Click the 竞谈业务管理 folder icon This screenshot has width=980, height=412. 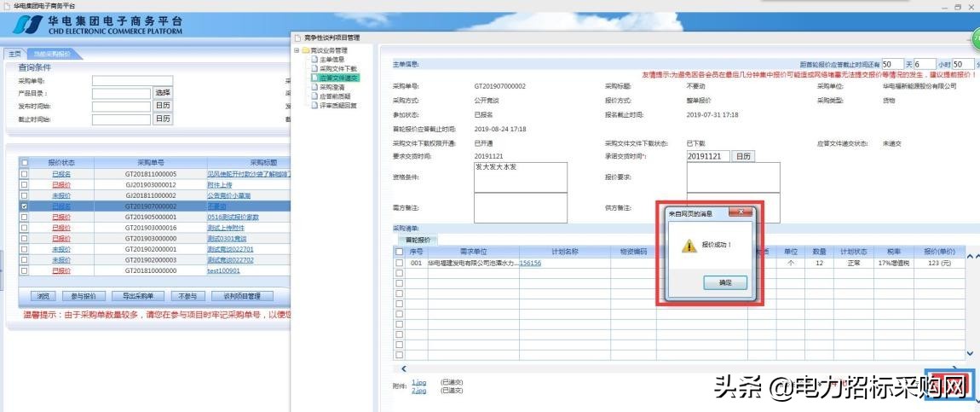(306, 50)
